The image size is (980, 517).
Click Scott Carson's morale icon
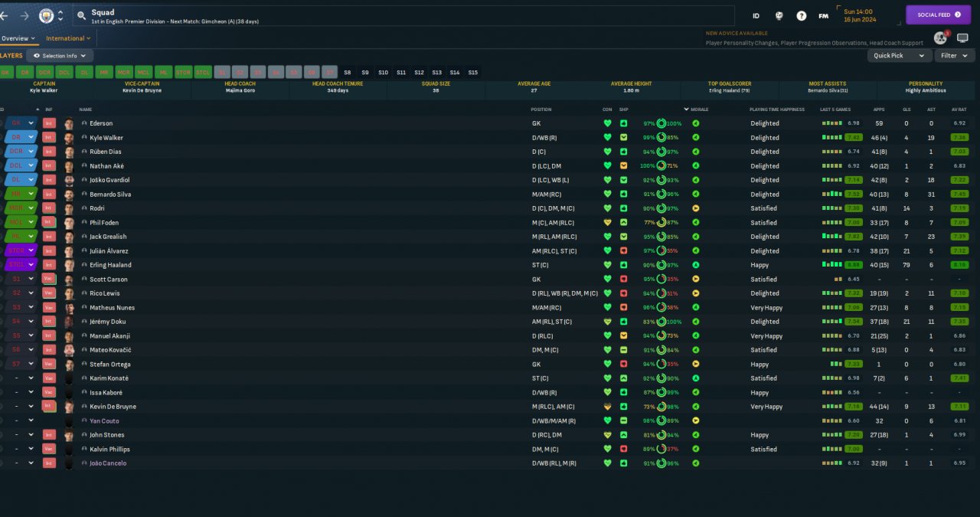[696, 280]
